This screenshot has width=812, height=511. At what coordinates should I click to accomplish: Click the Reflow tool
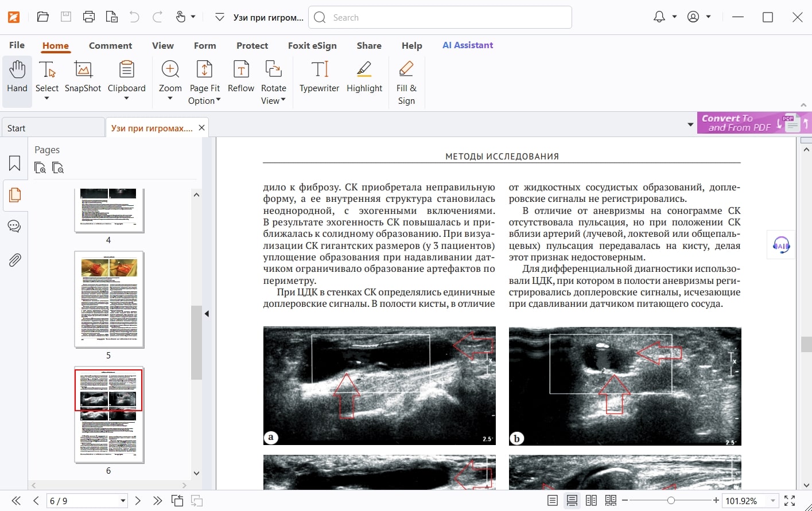click(240, 77)
